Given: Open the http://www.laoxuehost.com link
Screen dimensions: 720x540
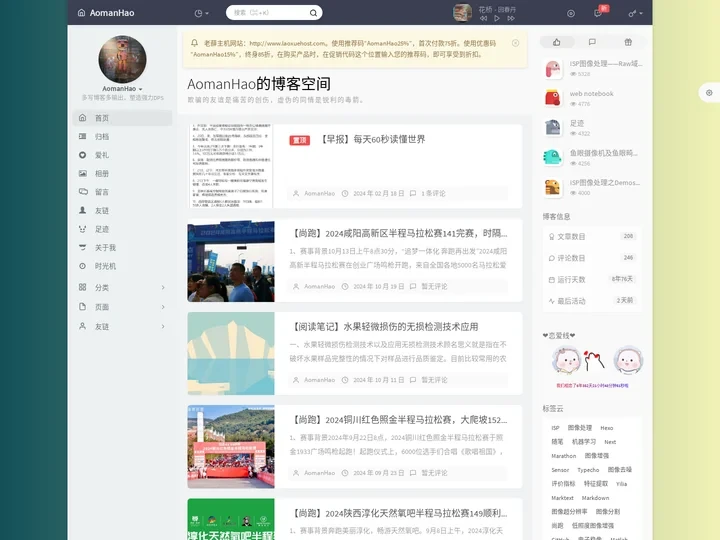Looking at the screenshot, I should pos(287,43).
